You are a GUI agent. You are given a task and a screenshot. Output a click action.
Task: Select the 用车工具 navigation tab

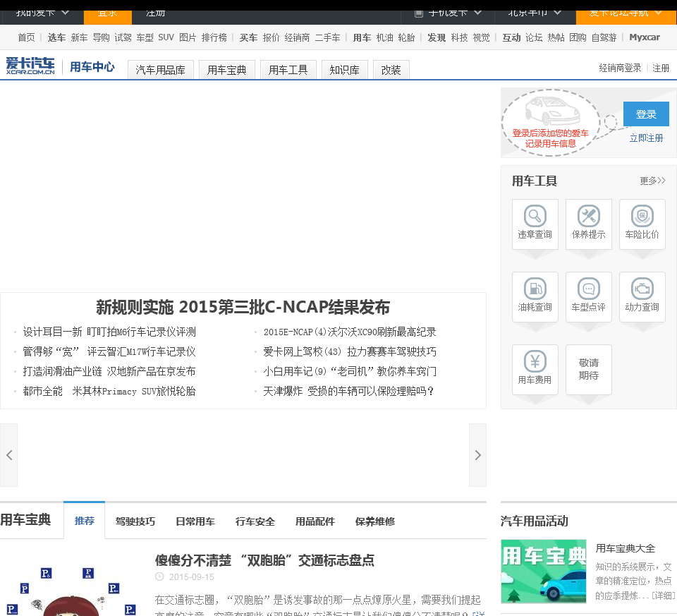click(x=288, y=70)
